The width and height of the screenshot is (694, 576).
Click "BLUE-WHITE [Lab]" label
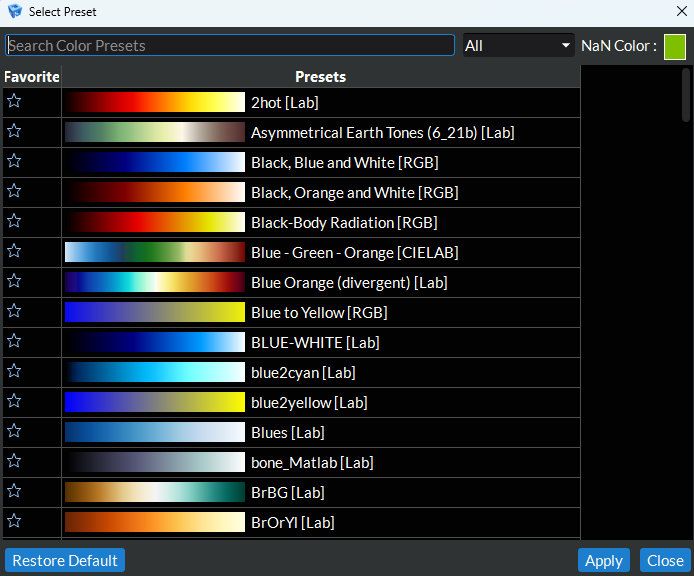tap(315, 343)
